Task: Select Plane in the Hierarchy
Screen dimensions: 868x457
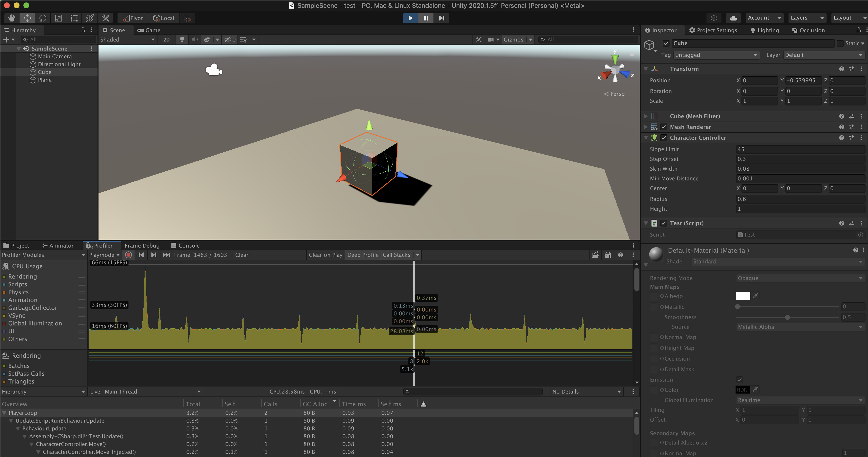Action: tap(45, 80)
